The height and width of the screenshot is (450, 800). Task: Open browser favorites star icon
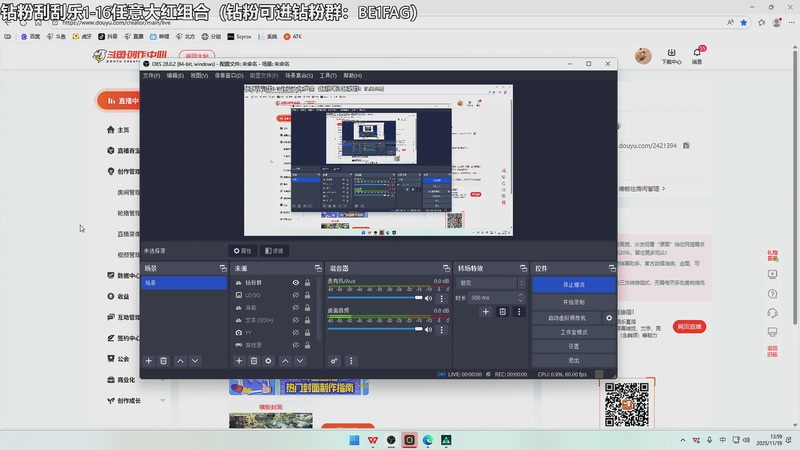(x=744, y=22)
